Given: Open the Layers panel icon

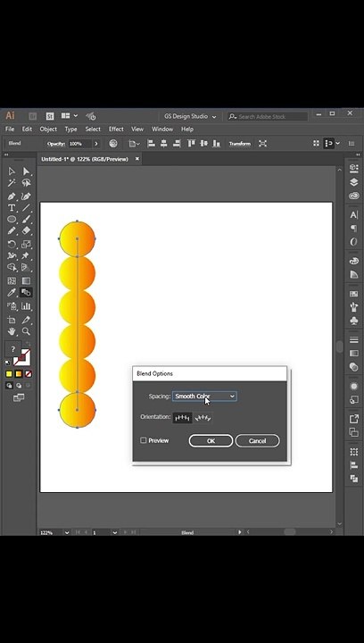Looking at the screenshot, I should [354, 181].
